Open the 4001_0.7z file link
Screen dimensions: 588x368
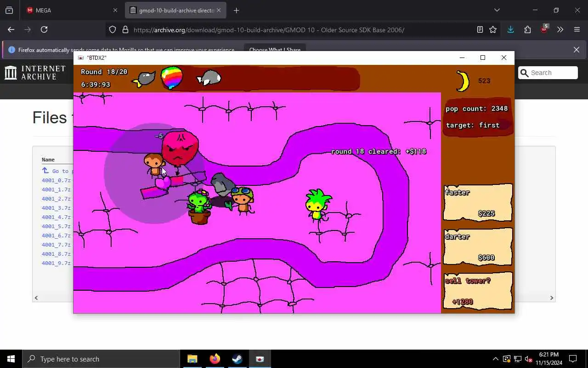[56, 180]
